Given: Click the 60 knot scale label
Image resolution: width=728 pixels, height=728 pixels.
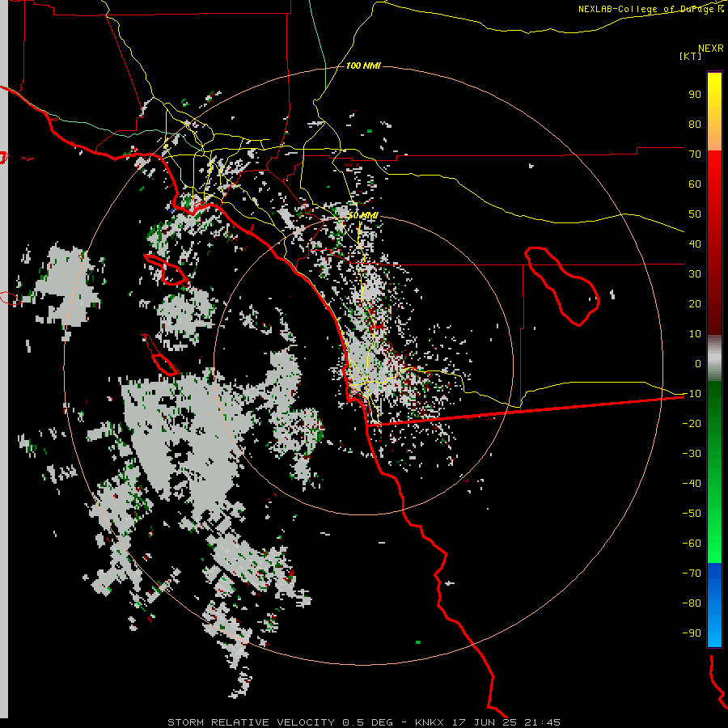Looking at the screenshot, I should click(695, 184).
